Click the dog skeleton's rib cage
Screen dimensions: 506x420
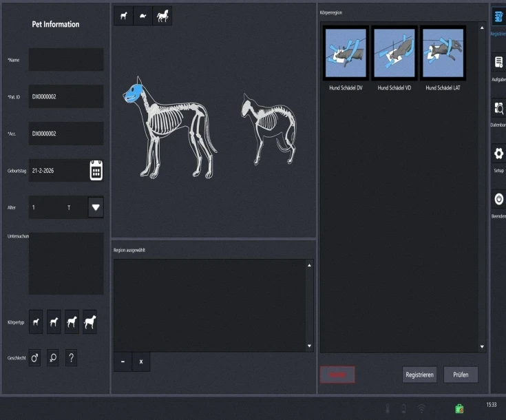click(165, 120)
